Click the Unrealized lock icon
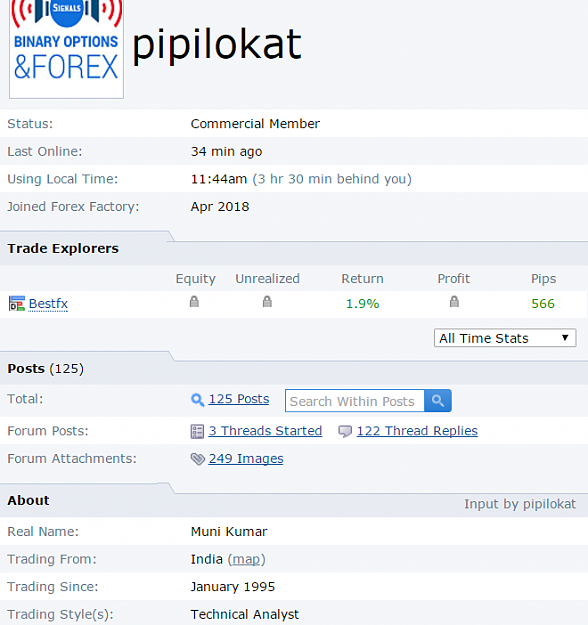 (x=267, y=301)
